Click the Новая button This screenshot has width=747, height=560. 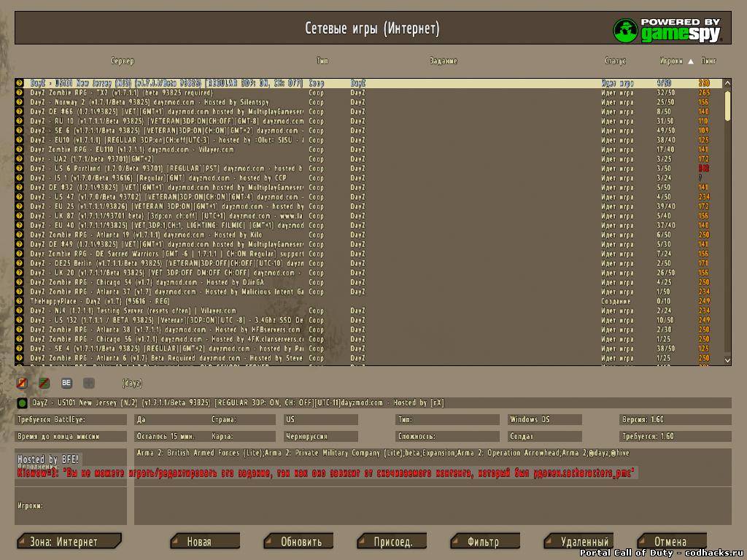205,542
